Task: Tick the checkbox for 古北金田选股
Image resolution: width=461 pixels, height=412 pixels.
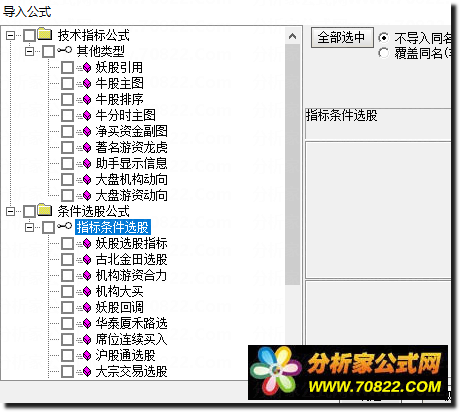Action: point(67,260)
